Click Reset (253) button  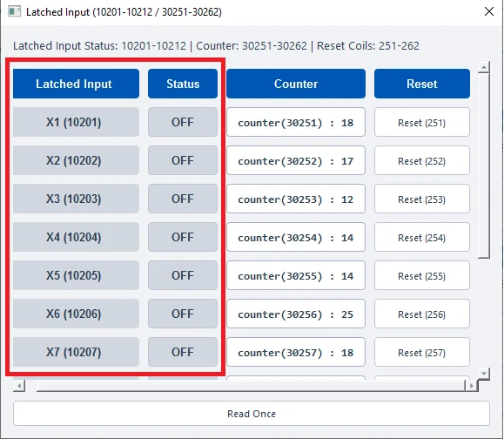(x=421, y=199)
